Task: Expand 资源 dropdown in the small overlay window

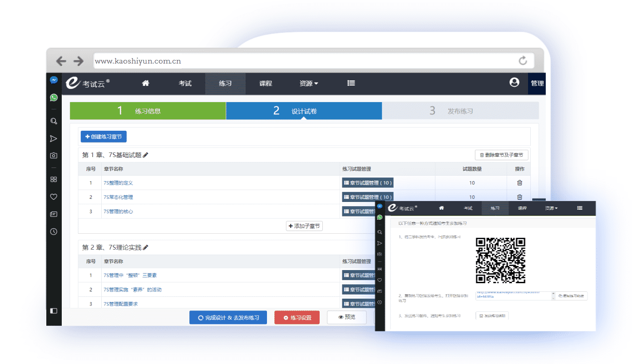Action: tap(551, 208)
